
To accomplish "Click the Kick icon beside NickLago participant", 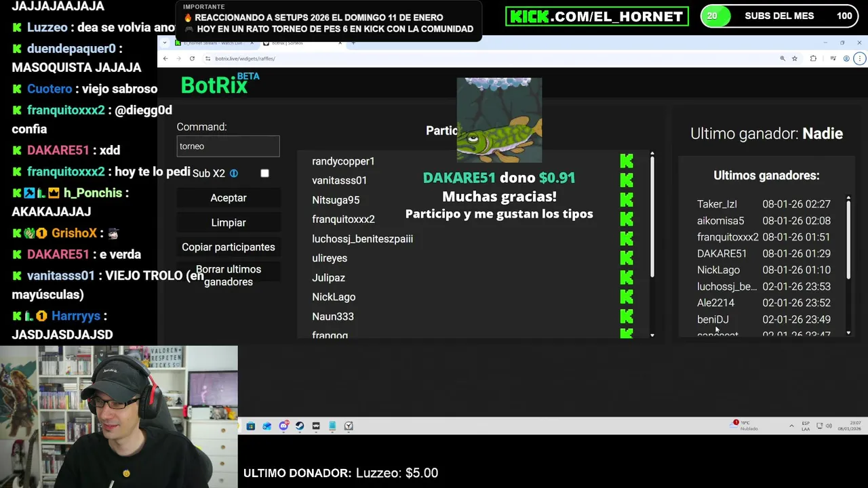I will [x=627, y=297].
